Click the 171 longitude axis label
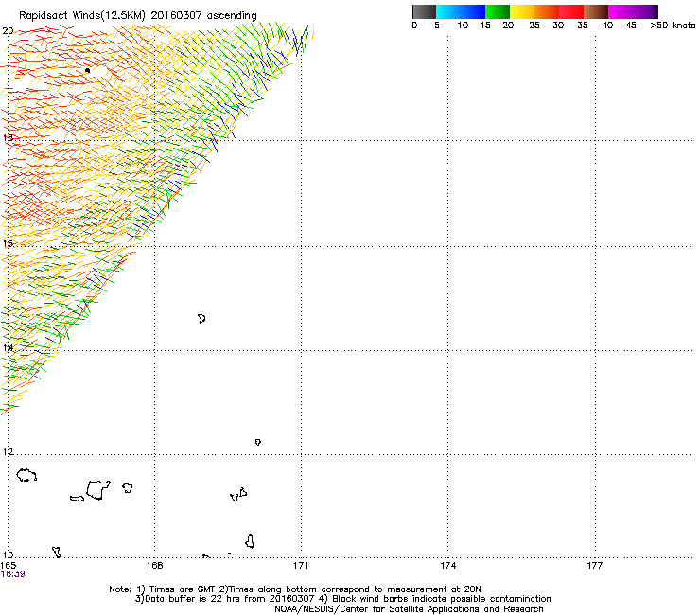This screenshot has width=700, height=615. [x=301, y=566]
